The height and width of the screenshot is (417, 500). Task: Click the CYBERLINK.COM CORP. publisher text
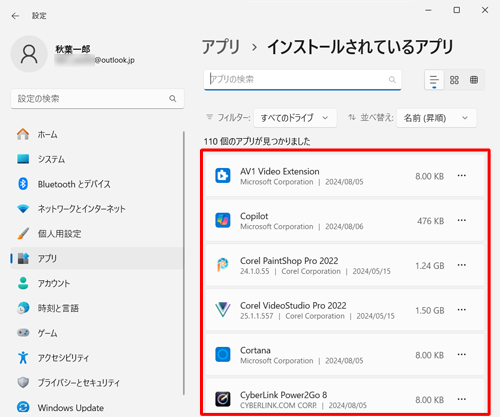tap(278, 405)
